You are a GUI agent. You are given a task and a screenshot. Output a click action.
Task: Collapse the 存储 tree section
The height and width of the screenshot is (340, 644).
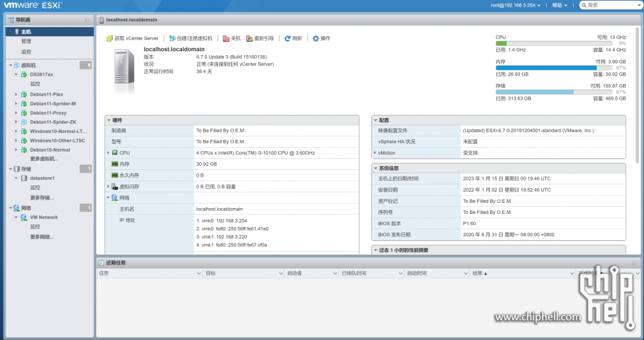point(11,169)
